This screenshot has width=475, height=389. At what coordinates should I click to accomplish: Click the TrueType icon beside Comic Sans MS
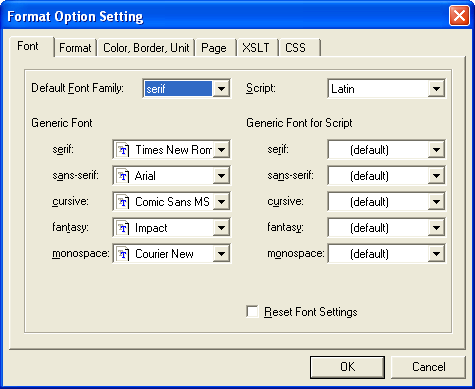(123, 202)
